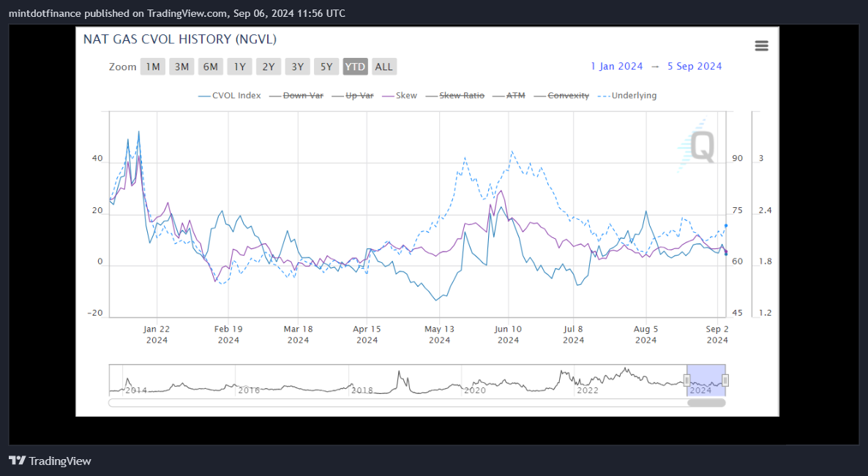Image resolution: width=868 pixels, height=476 pixels.
Task: Click the NAT GAS CVOL HISTORY title
Action: [x=180, y=40]
